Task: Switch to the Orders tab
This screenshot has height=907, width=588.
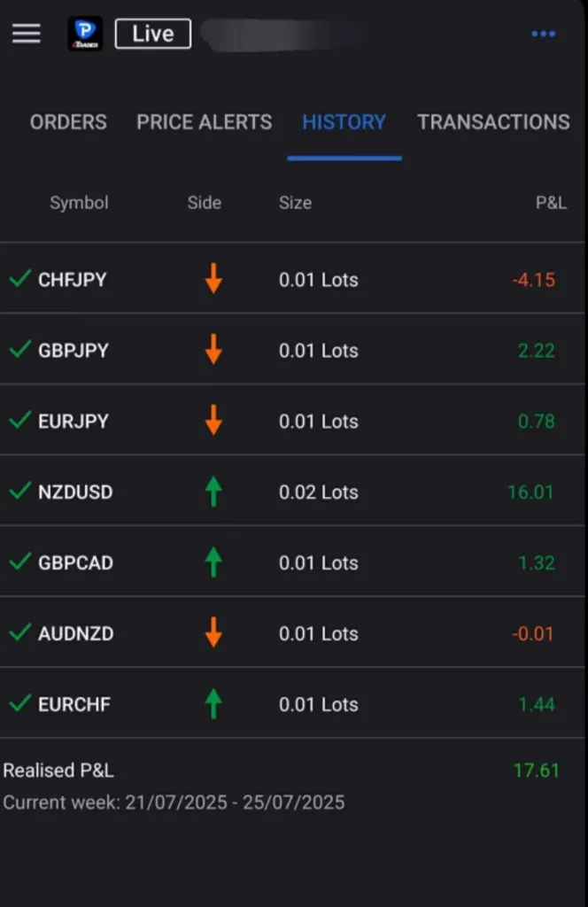Action: (68, 122)
